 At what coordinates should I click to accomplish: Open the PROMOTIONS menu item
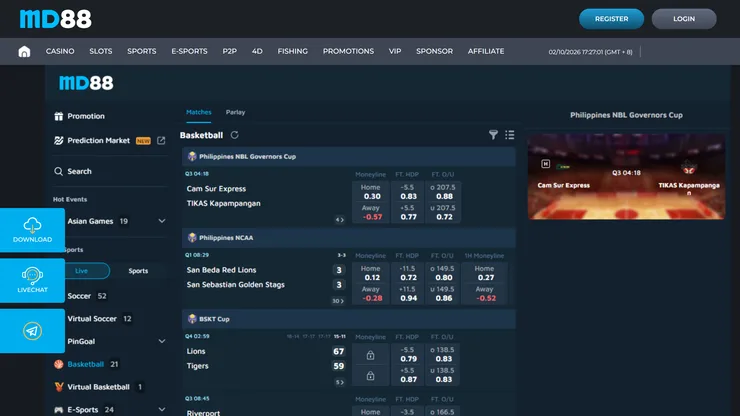(348, 51)
